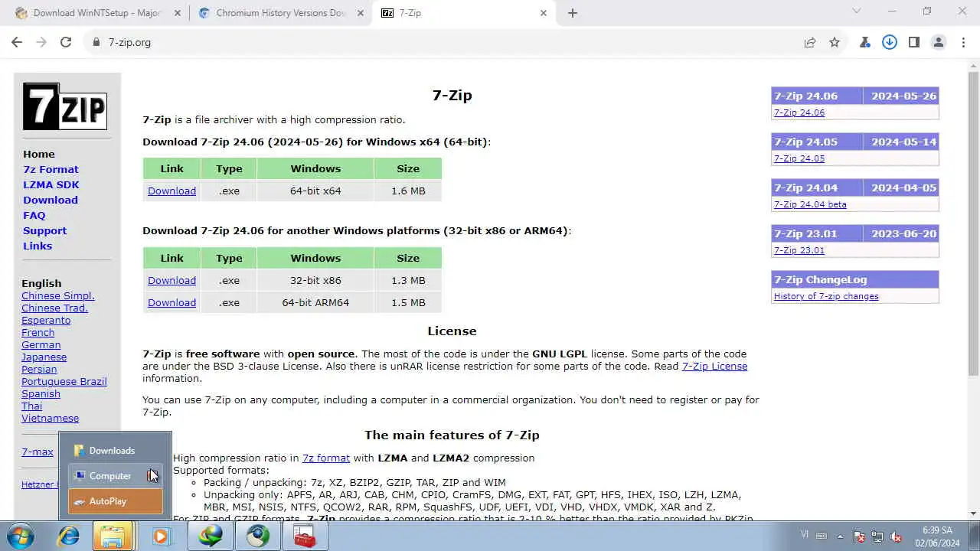This screenshot has width=980, height=551.
Task: Open the tab search chevron
Action: point(857,11)
